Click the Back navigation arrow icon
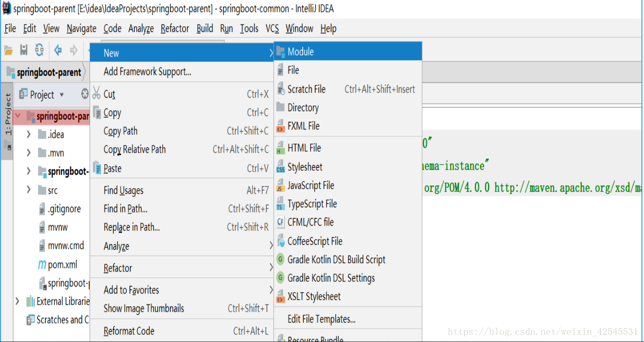Viewport: 644px width, 342px height. 58,50
